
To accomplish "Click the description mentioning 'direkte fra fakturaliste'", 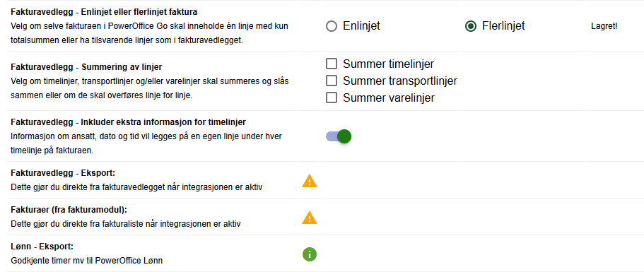I will click(x=126, y=224).
